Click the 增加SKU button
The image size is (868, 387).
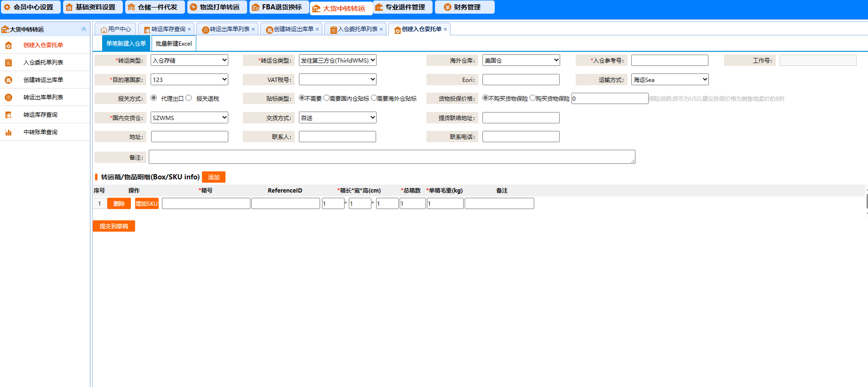[x=146, y=203]
